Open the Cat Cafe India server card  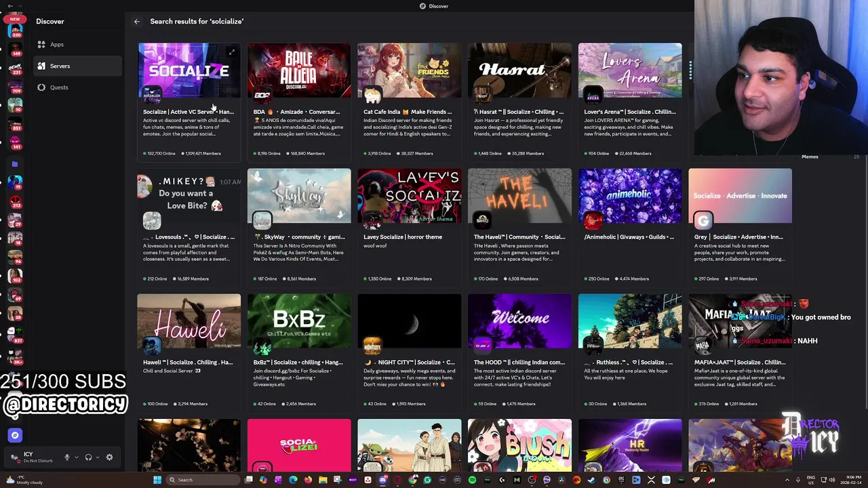pyautogui.click(x=409, y=102)
